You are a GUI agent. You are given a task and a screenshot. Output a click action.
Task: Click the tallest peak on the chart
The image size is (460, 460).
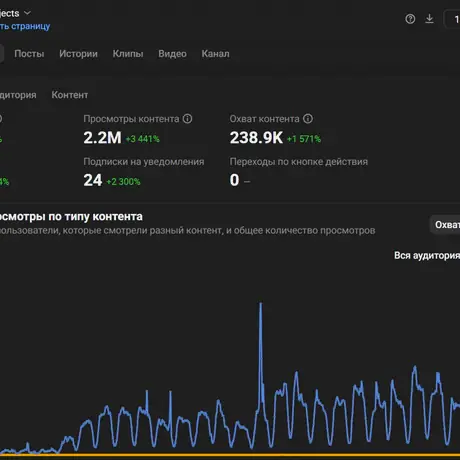click(x=261, y=303)
